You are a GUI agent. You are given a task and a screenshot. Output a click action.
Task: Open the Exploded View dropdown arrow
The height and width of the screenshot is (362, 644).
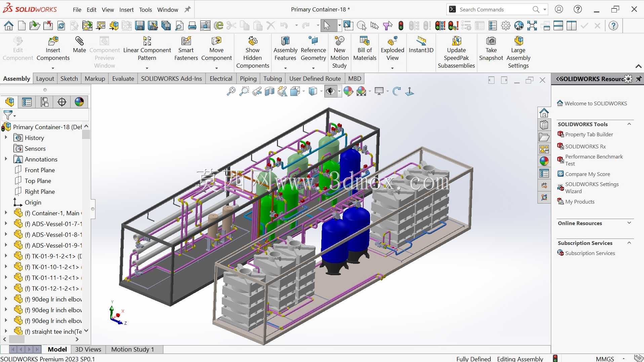[x=392, y=68]
